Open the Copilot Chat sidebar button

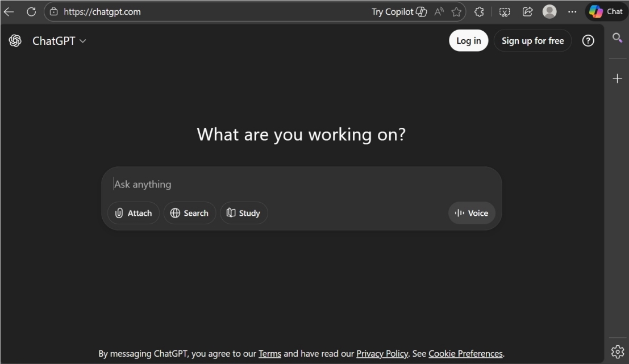(x=606, y=11)
